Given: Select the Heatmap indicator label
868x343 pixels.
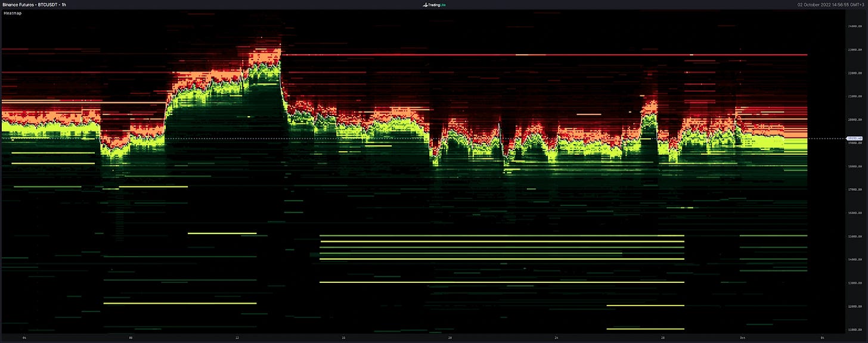Looking at the screenshot, I should coord(11,13).
